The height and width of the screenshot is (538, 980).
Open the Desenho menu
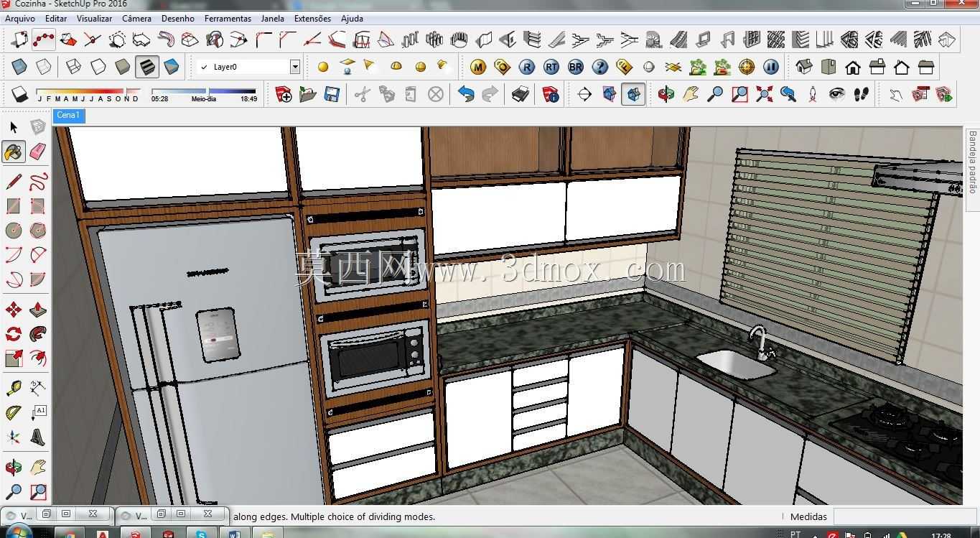pos(178,19)
